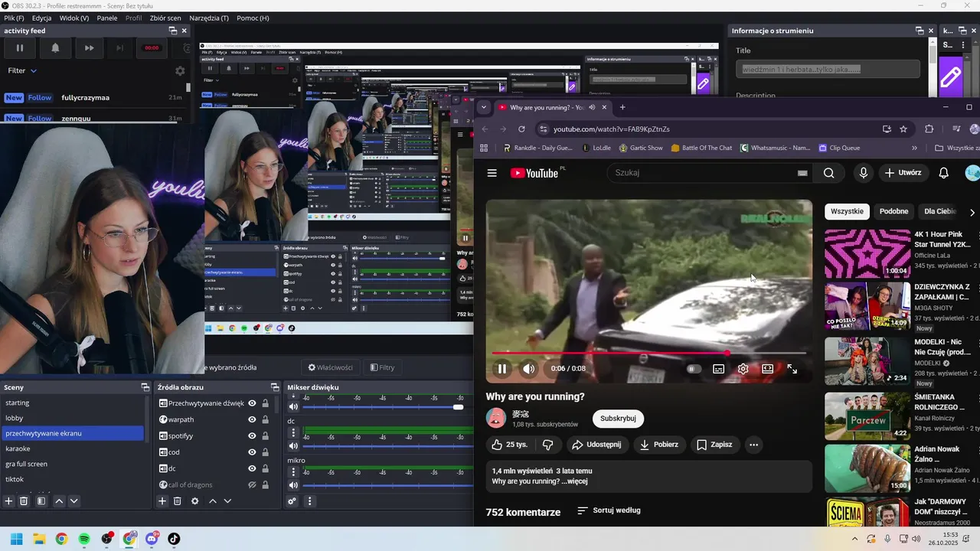Move selected source down in Źródła obrazu
Viewport: 980px width, 551px height.
[227, 501]
